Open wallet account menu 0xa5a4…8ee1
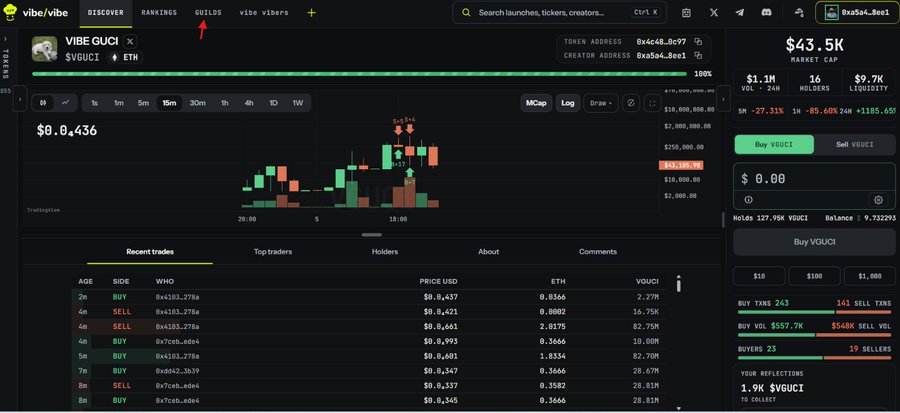Viewport: 900px width, 413px height. coord(858,13)
